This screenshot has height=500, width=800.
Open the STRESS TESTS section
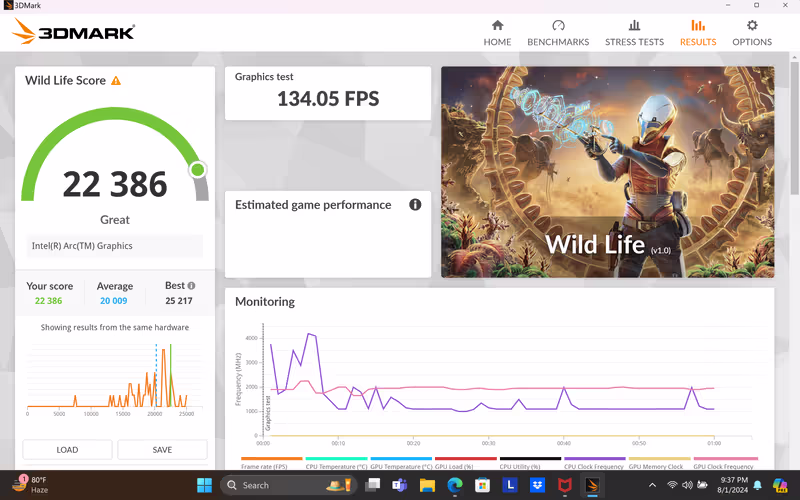(634, 33)
